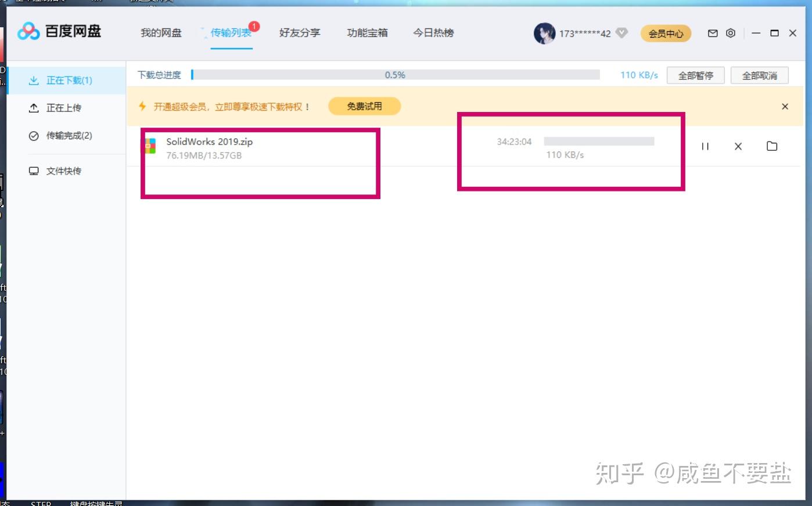Click the SolidWorks 2019.zip progress bar
The image size is (812, 506).
point(599,141)
